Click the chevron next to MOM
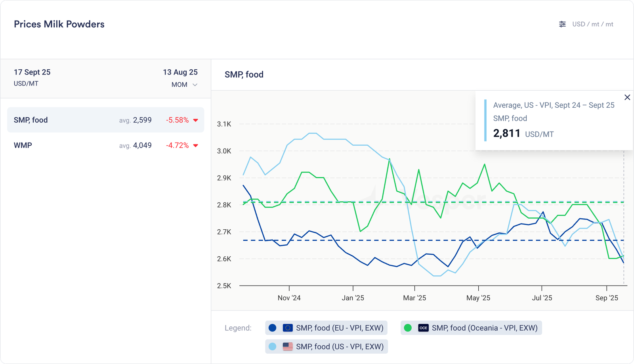Image resolution: width=634 pixels, height=364 pixels. click(195, 85)
